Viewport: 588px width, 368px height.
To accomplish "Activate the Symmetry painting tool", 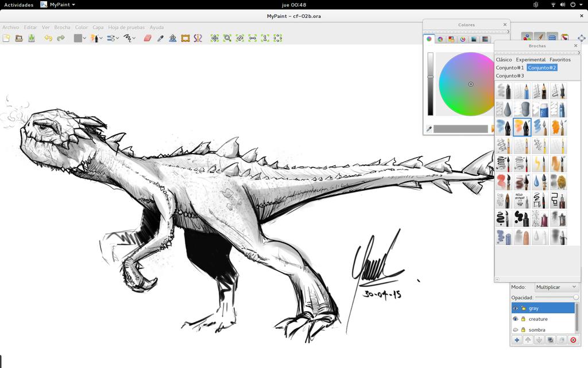I will click(x=197, y=38).
